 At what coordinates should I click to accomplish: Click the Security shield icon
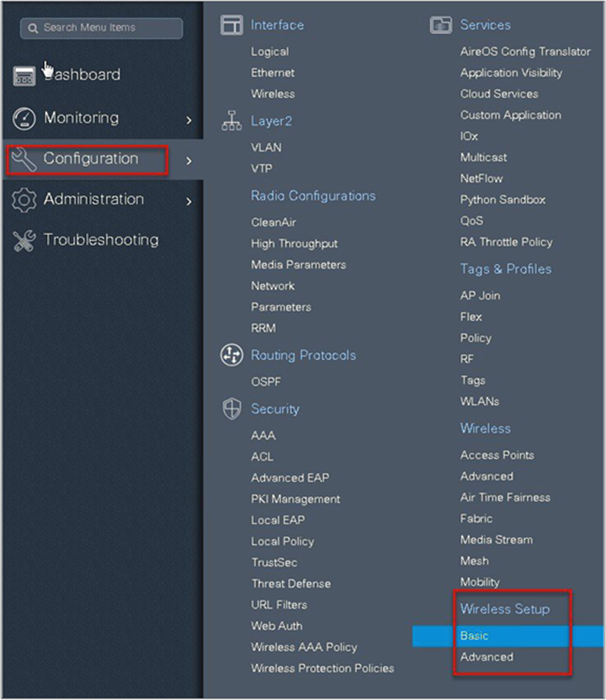[x=231, y=409]
